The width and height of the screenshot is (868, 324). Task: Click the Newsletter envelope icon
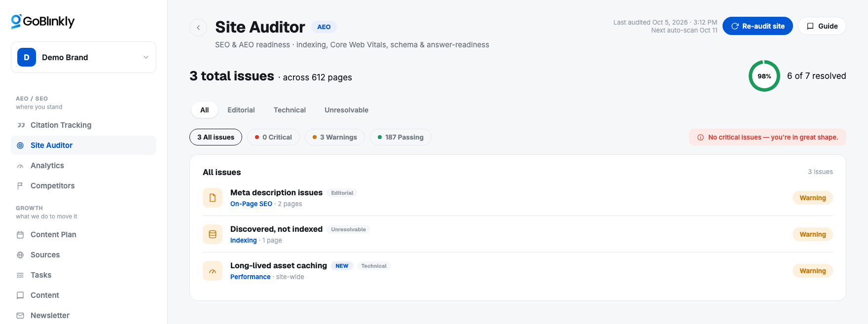tap(20, 316)
